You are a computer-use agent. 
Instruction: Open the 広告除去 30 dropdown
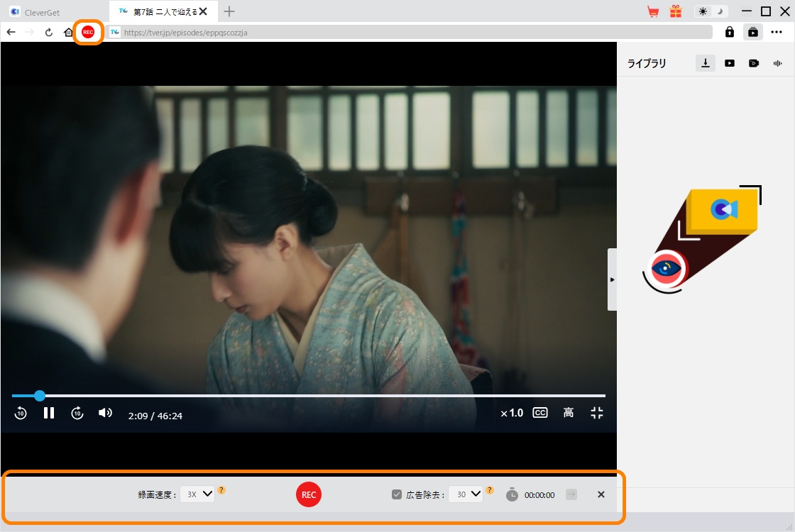[x=466, y=494]
